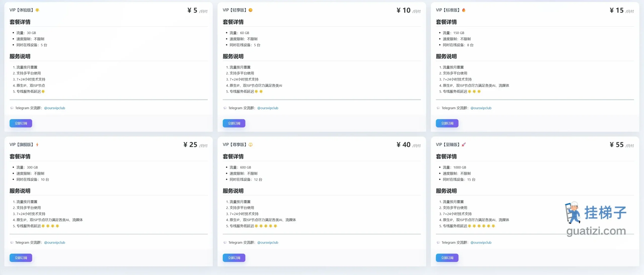Open @oursvipclub link in 至臻版 card
Image resolution: width=644 pixels, height=275 pixels.
pos(481,243)
